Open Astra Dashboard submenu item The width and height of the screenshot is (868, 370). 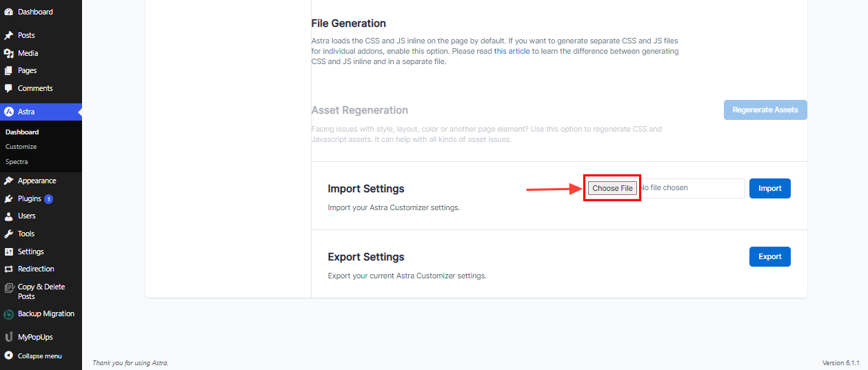[x=22, y=132]
